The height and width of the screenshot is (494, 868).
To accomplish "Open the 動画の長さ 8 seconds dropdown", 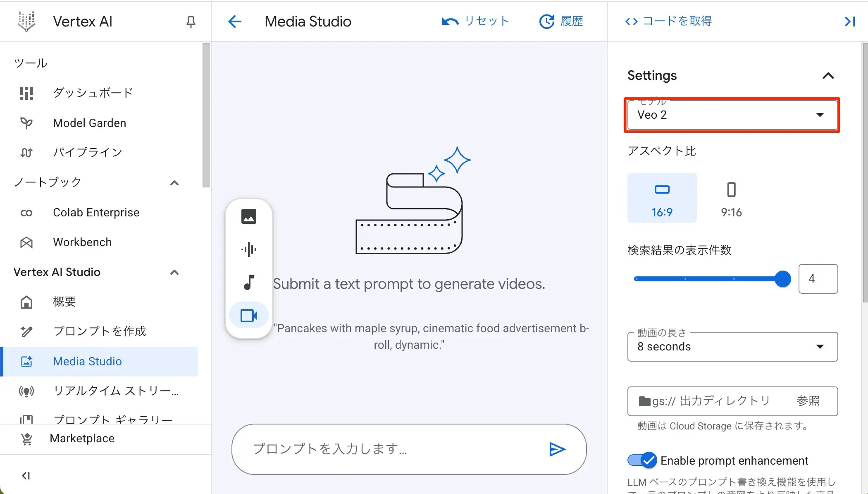I will click(732, 347).
